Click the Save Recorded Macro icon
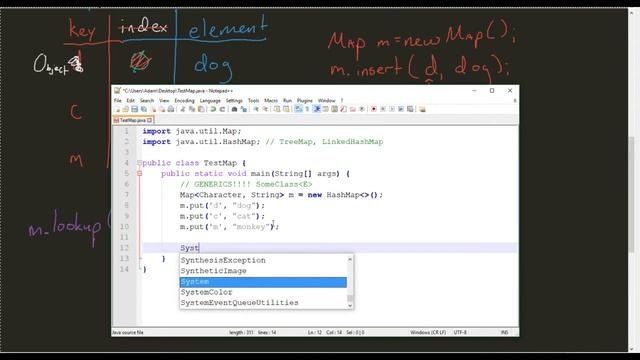 point(410,109)
